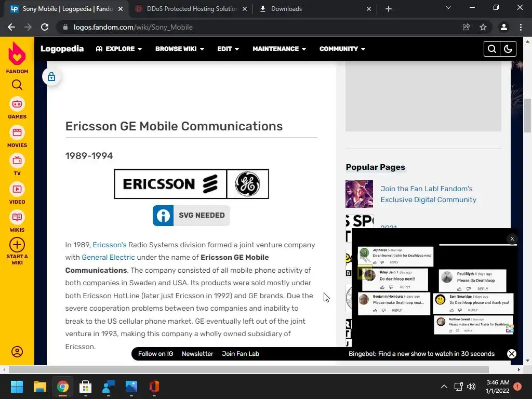Click Follow on IG
The width and height of the screenshot is (532, 399).
[155, 354]
